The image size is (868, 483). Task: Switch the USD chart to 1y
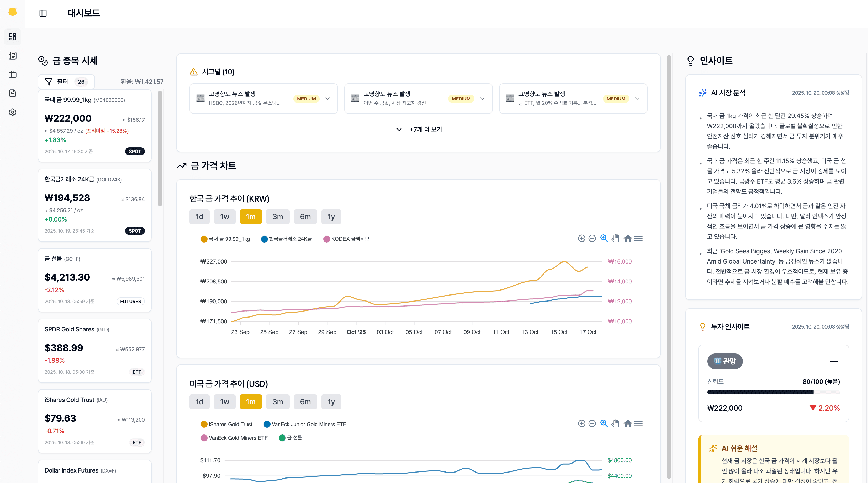point(331,401)
